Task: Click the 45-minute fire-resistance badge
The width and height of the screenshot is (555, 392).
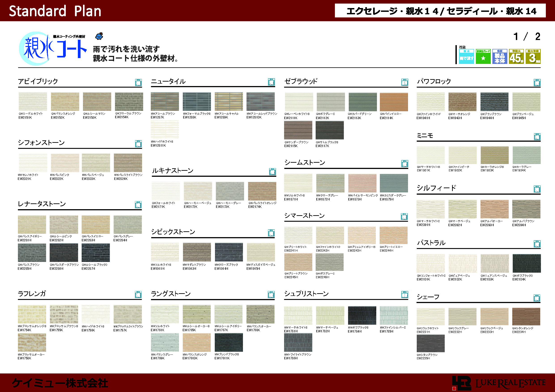Action: 516,57
